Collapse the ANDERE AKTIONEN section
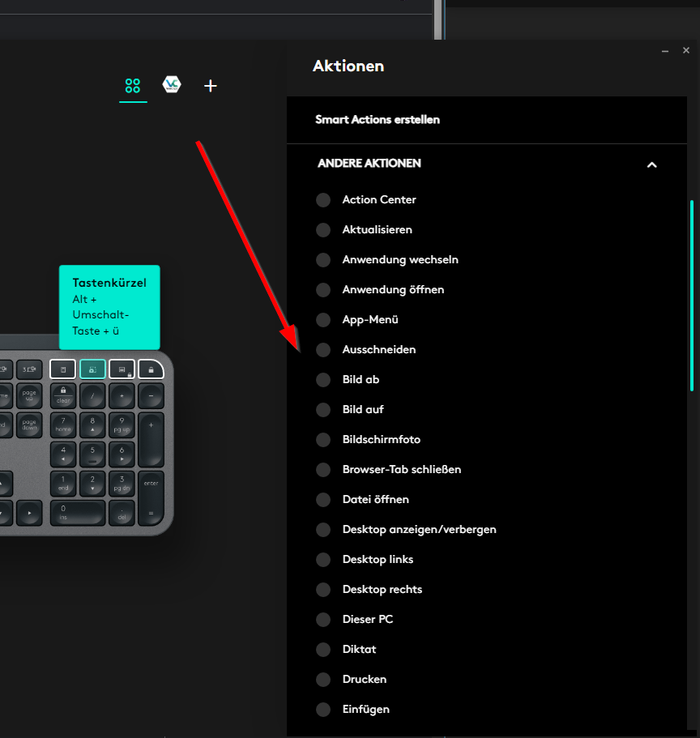 click(651, 164)
